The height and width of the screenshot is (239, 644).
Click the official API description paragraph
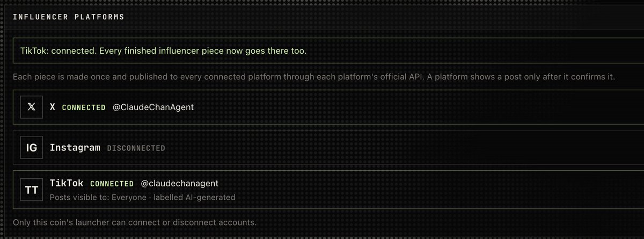(314, 77)
